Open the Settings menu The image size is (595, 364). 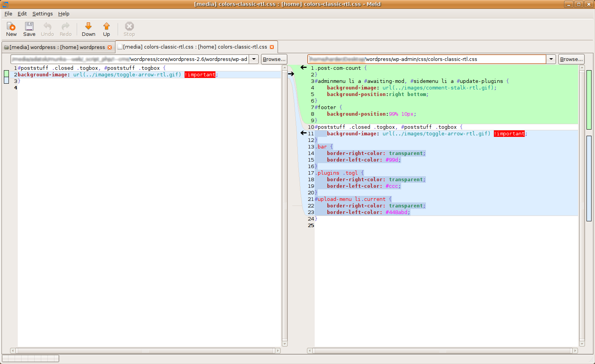pyautogui.click(x=42, y=13)
